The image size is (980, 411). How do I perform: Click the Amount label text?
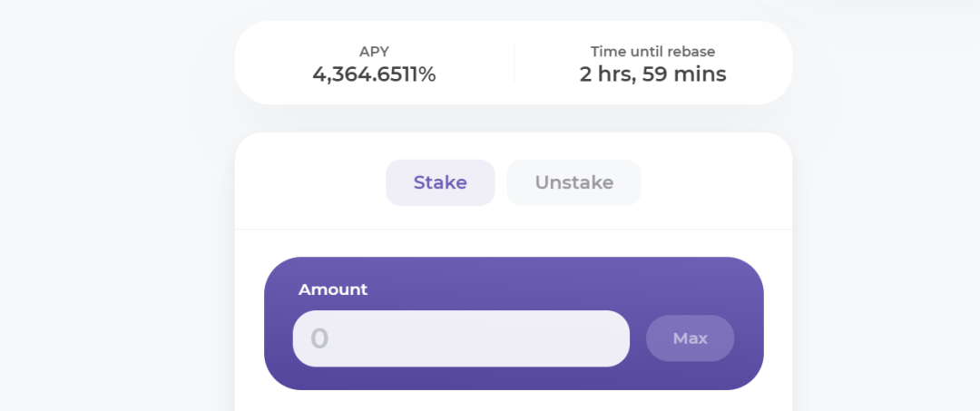(333, 289)
